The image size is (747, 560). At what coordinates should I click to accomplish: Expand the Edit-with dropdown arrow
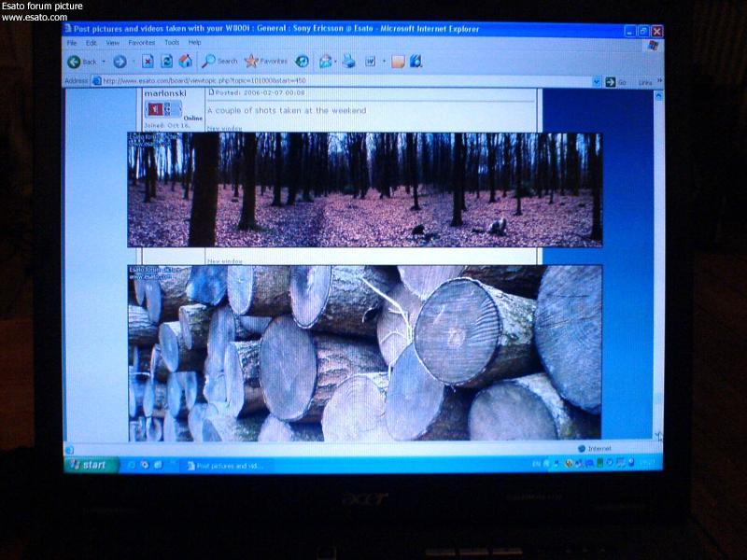tap(384, 62)
